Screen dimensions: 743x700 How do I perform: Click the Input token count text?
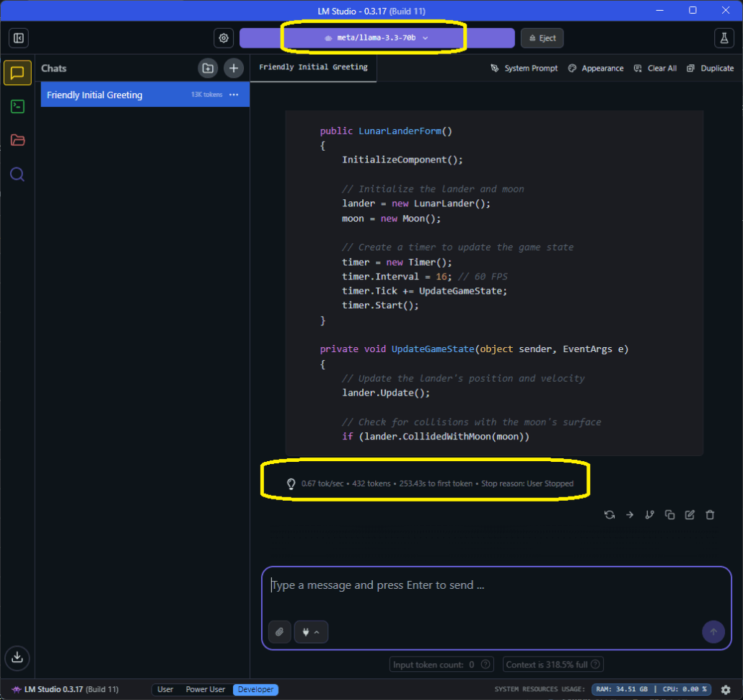click(433, 665)
